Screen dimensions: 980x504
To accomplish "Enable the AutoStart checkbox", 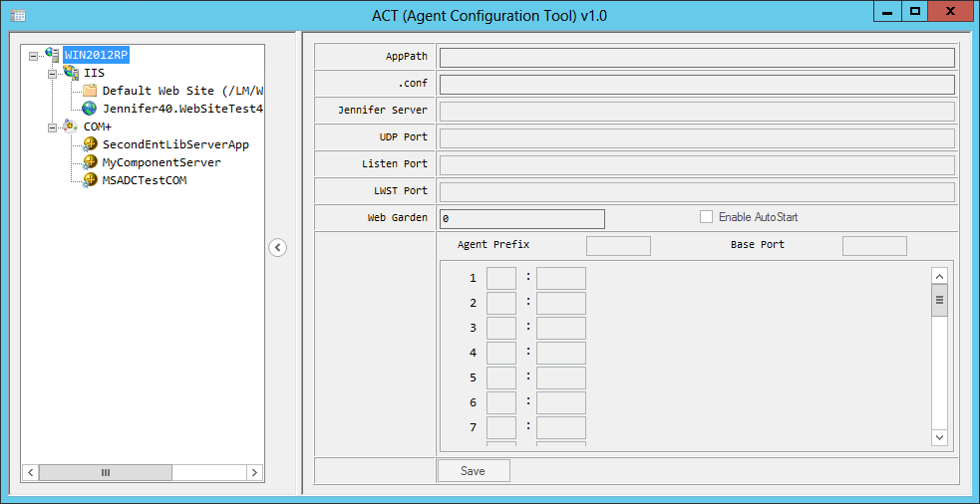I will point(706,217).
